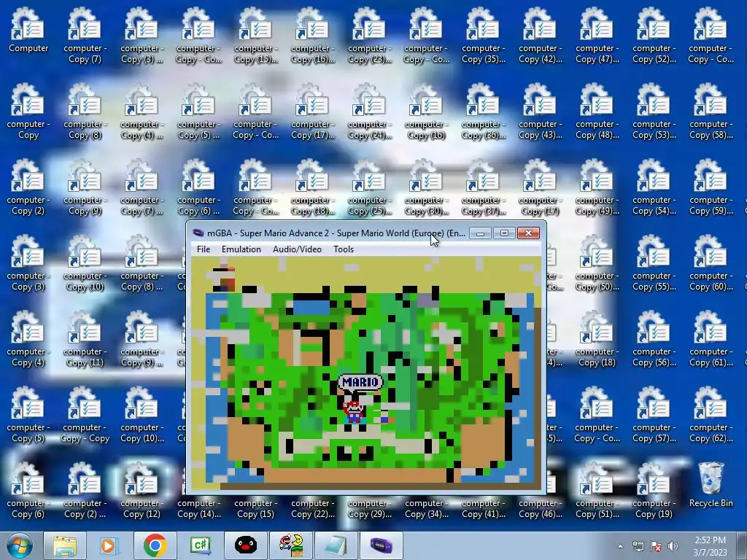
Task: Select the 'computer - Copy (41)...' shortcut
Action: point(483,508)
